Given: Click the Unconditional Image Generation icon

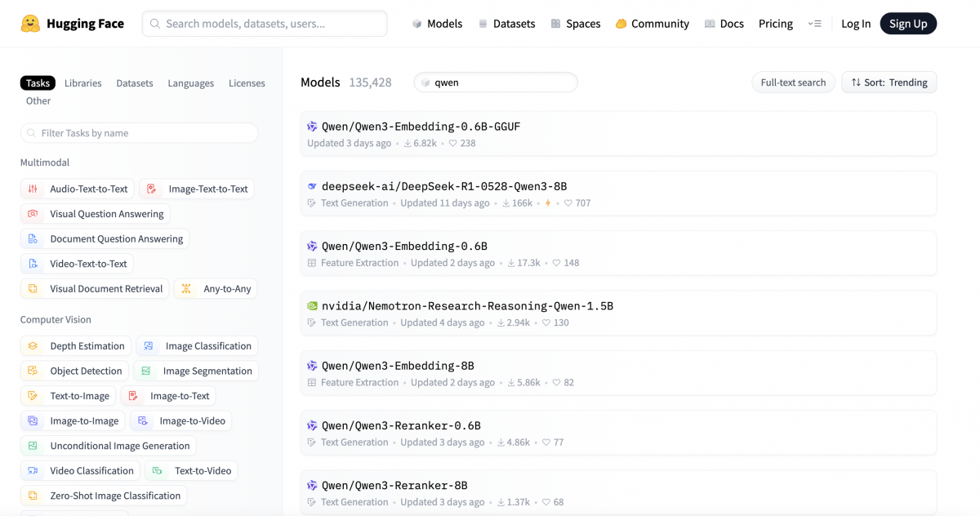Looking at the screenshot, I should (x=33, y=446).
